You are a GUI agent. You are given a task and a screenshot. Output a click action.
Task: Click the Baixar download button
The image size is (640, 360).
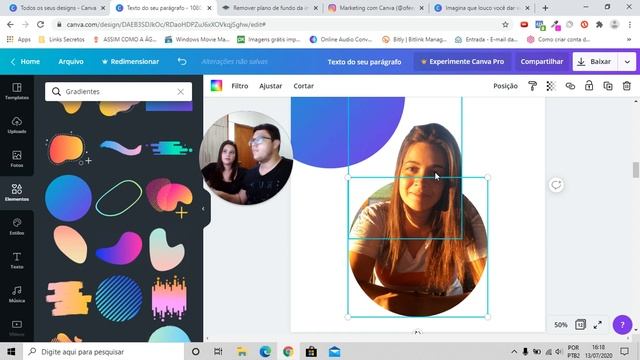(596, 62)
